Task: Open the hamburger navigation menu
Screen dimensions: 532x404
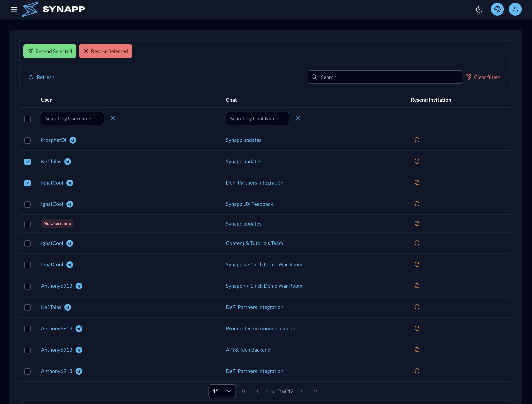Action: tap(14, 9)
